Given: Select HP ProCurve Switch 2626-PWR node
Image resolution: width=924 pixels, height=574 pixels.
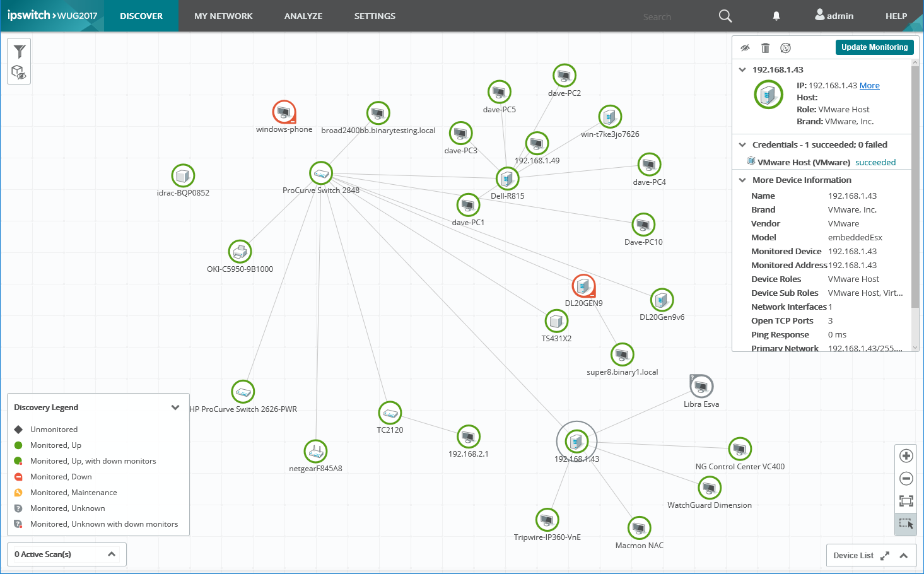Looking at the screenshot, I should [243, 392].
